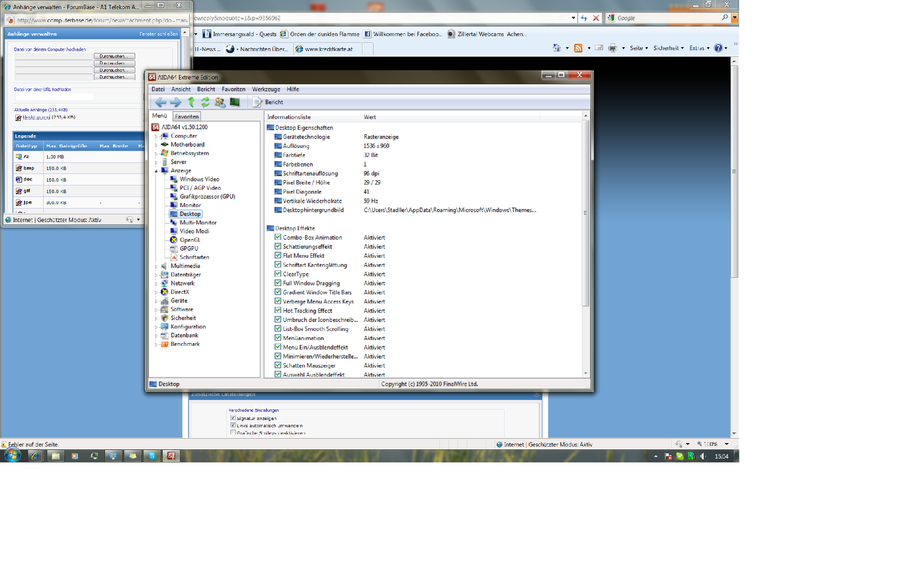The width and height of the screenshot is (924, 578).
Task: Click the AIDA64 back navigation arrow
Action: 161,102
